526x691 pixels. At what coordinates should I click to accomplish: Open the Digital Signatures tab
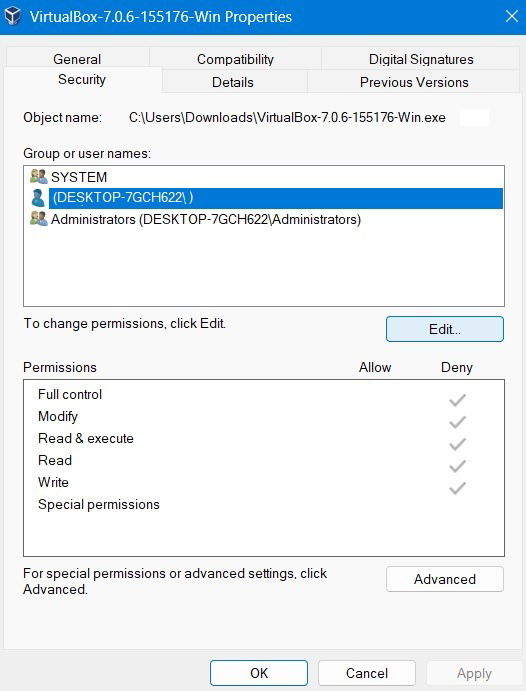[x=421, y=59]
